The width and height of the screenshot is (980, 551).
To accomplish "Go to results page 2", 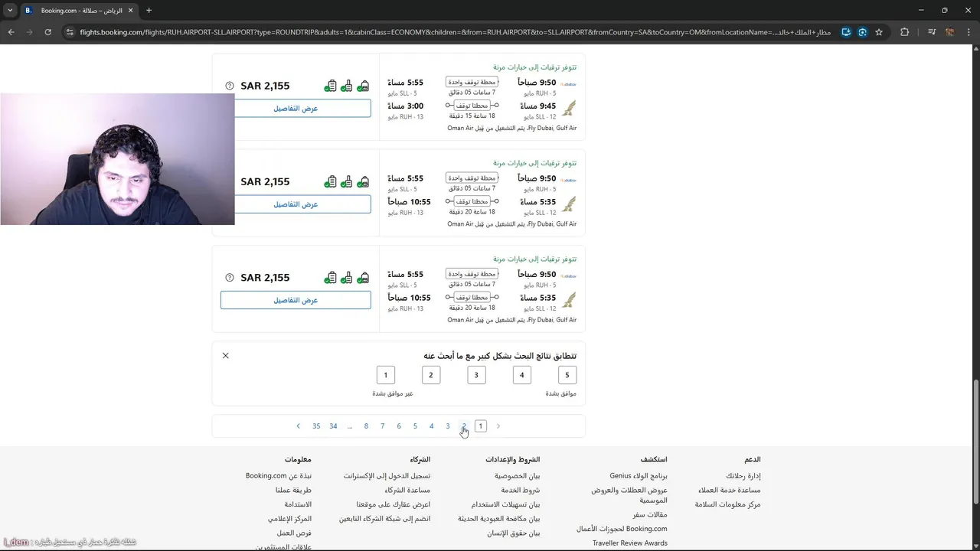I will tap(464, 426).
